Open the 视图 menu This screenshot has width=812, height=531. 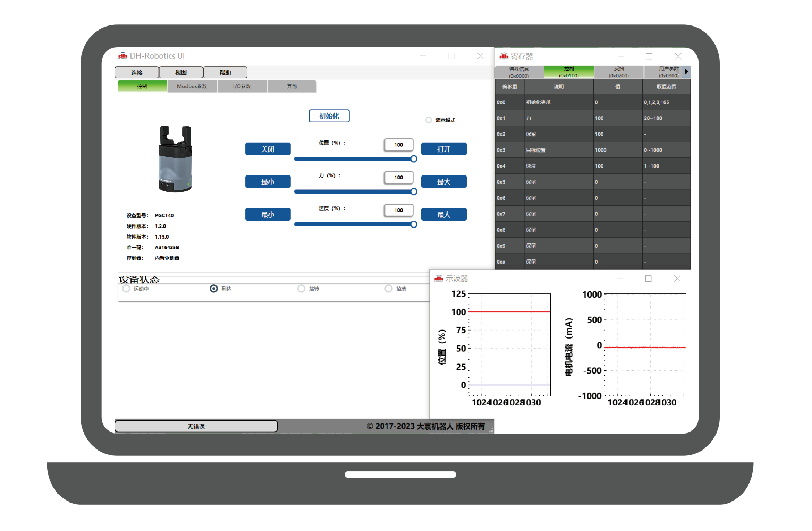181,72
